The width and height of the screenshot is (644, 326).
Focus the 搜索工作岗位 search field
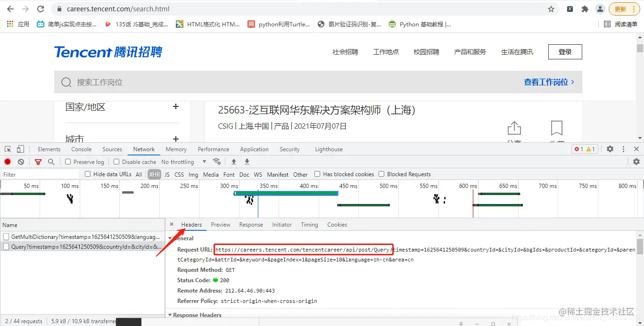283,82
